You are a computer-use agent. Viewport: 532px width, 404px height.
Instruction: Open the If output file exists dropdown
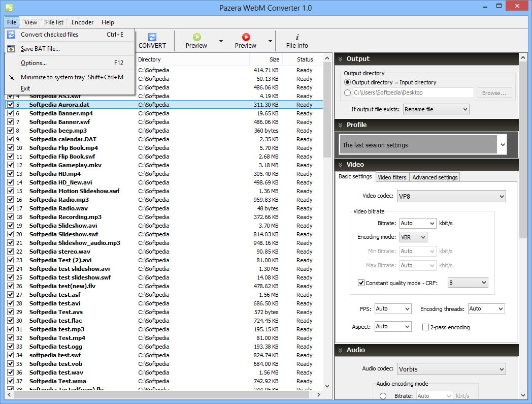coord(436,109)
